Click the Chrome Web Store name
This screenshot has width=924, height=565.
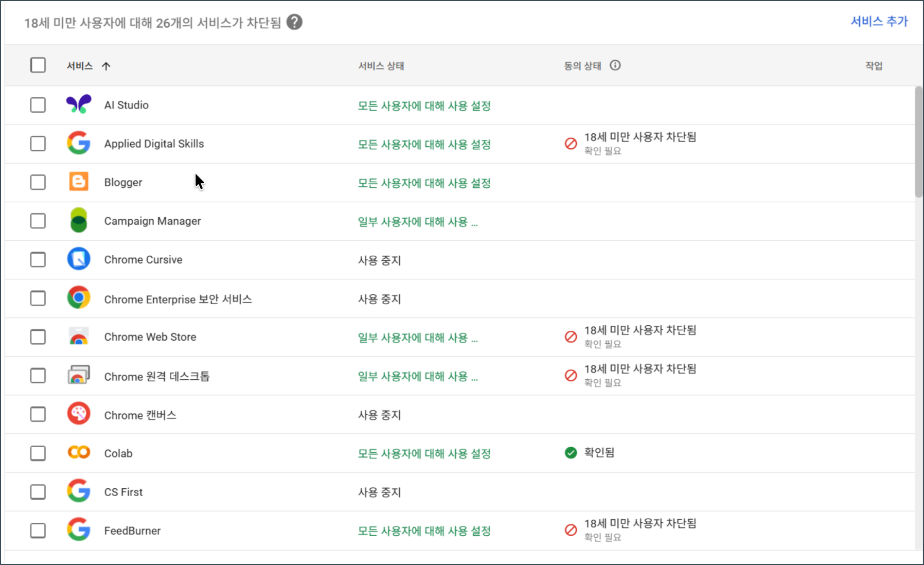coord(150,337)
